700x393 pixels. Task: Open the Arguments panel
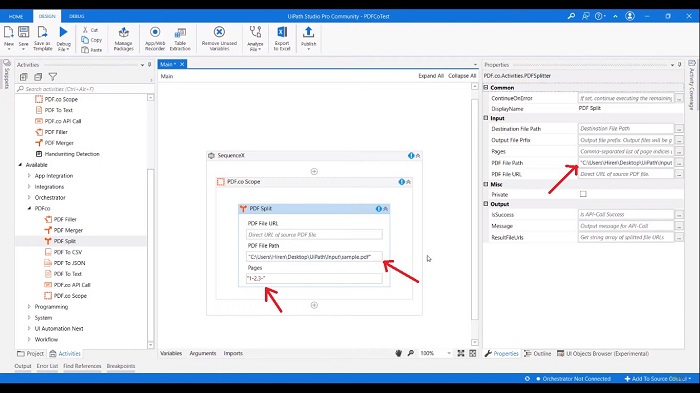click(203, 353)
